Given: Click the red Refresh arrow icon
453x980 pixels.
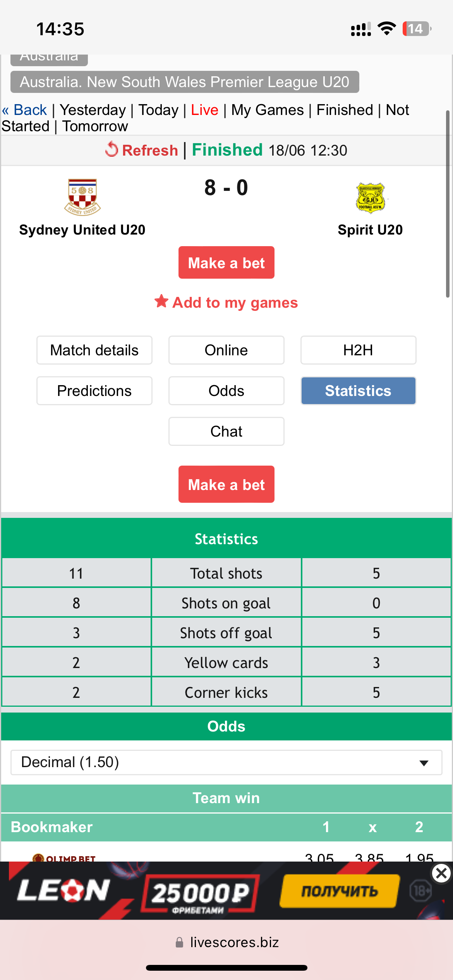Looking at the screenshot, I should click(112, 149).
